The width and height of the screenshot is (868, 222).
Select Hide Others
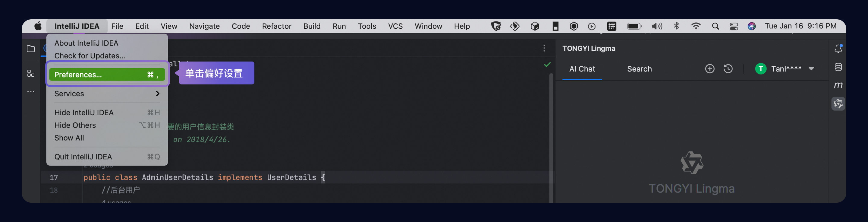107,125
